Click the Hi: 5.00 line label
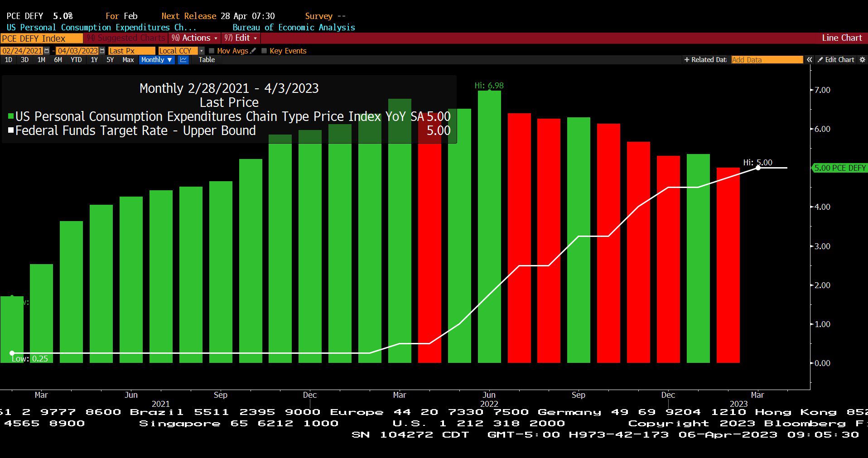This screenshot has width=868, height=458. [x=757, y=162]
